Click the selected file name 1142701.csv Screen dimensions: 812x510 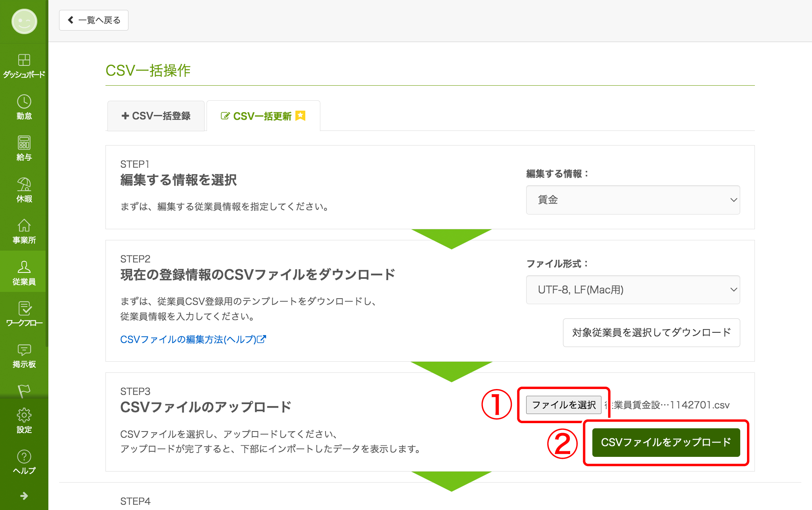[x=668, y=405]
